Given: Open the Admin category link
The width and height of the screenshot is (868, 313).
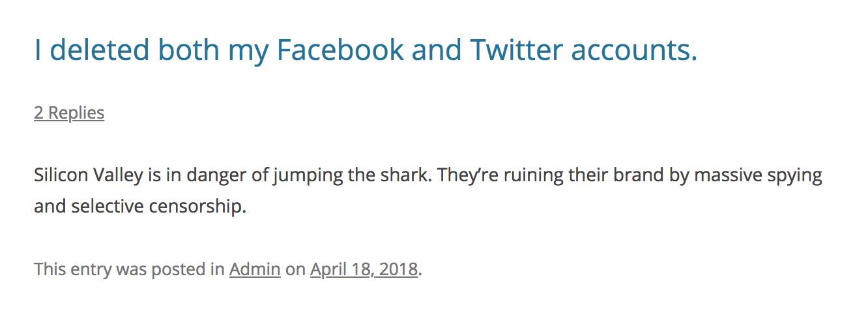Looking at the screenshot, I should 255,269.
